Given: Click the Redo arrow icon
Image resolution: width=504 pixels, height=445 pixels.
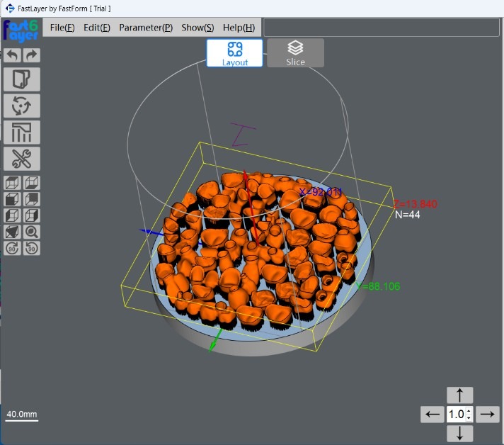Looking at the screenshot, I should pos(32,55).
